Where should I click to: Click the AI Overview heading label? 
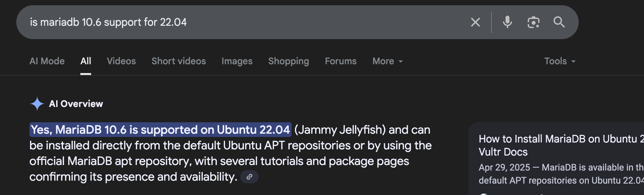(76, 104)
